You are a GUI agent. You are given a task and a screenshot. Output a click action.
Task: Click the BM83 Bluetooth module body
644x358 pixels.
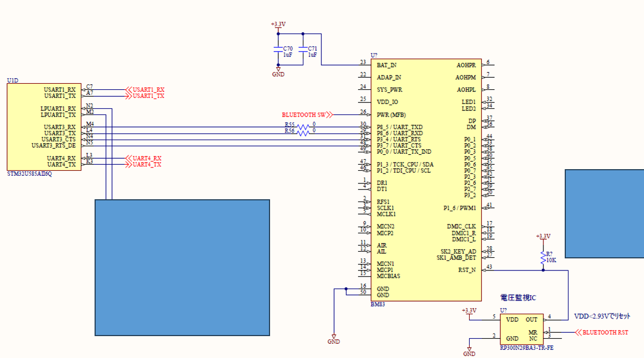[425, 181]
